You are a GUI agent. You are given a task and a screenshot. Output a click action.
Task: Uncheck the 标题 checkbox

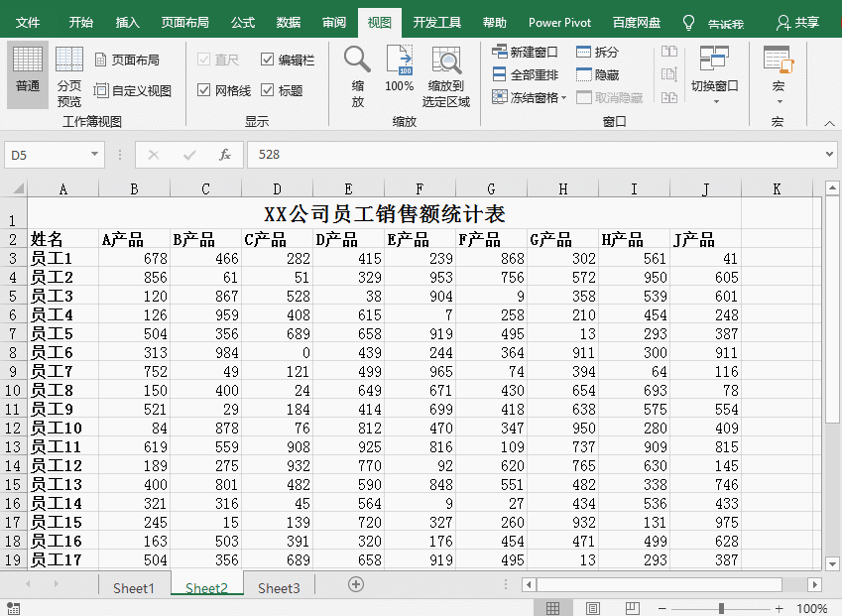click(x=267, y=90)
